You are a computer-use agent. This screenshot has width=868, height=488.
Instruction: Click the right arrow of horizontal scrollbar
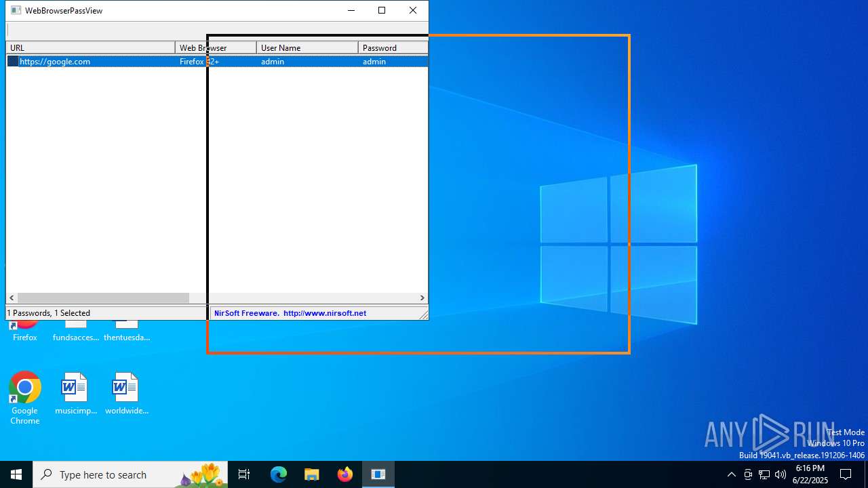[422, 298]
